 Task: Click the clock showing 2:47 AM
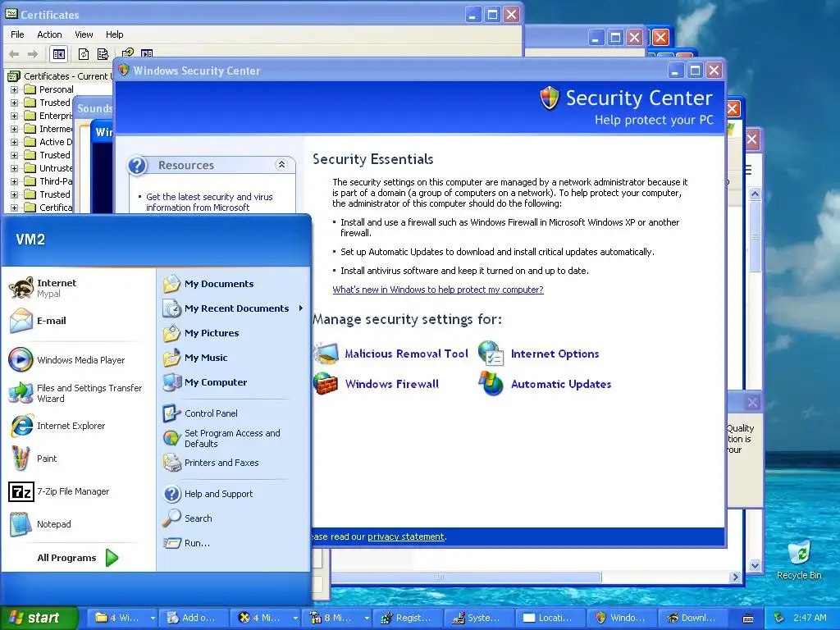[x=810, y=618]
